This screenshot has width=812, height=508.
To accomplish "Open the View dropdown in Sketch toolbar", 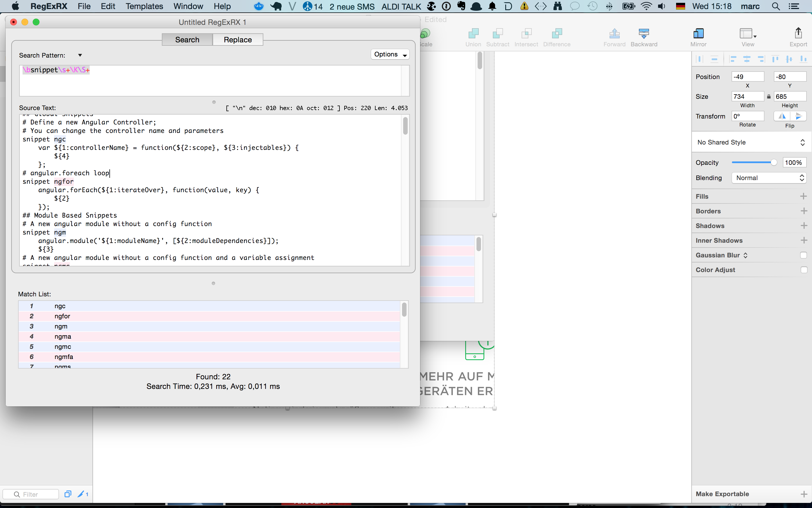I will tap(748, 37).
